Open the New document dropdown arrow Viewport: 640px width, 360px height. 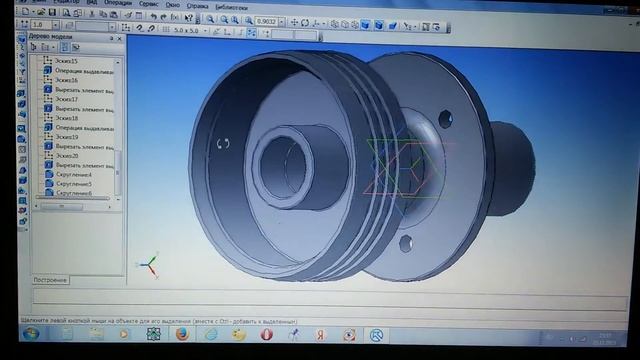tap(33, 12)
